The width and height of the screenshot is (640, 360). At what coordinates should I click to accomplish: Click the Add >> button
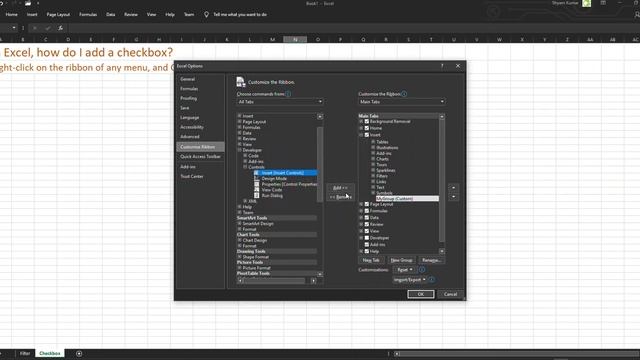[x=340, y=188]
